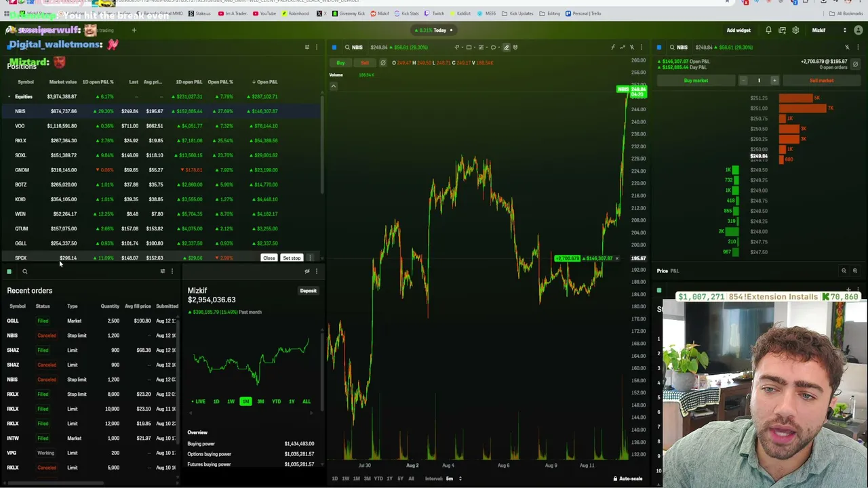Click Buy market in order ladder
Viewport: 868px width, 488px height.
[696, 81]
